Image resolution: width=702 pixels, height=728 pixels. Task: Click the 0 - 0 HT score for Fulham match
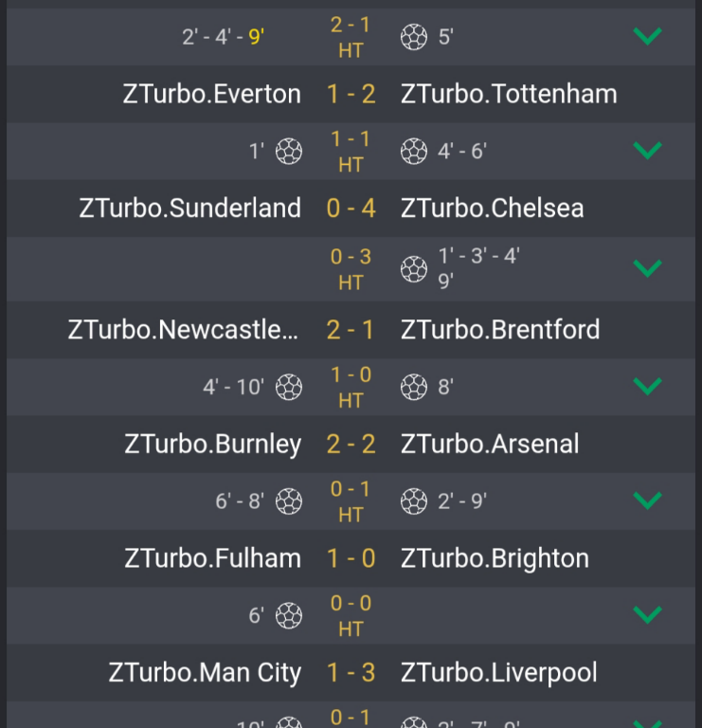(x=351, y=615)
